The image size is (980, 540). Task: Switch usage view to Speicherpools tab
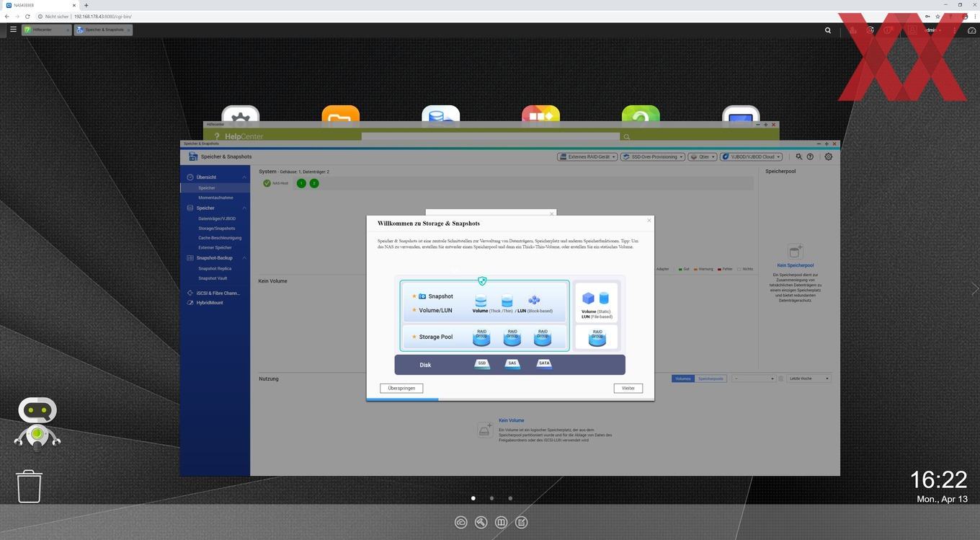point(710,379)
